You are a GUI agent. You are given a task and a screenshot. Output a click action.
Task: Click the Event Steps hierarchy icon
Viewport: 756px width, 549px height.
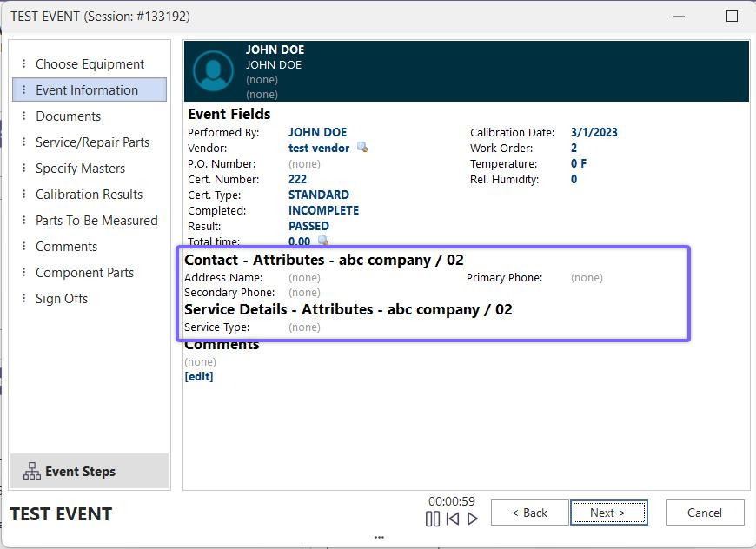click(32, 472)
